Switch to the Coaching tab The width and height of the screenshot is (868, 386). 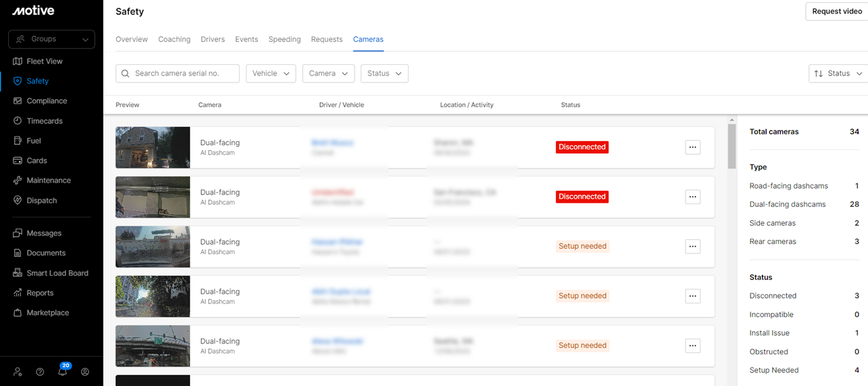(174, 39)
